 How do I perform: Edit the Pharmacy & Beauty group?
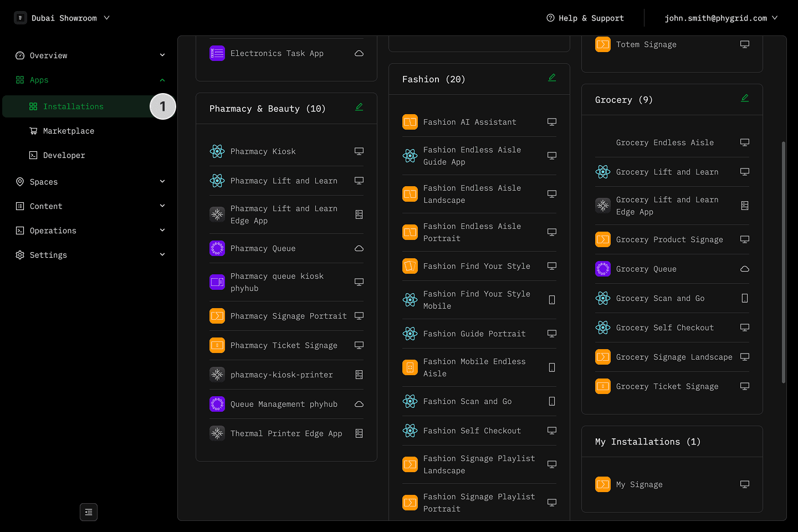pos(359,107)
